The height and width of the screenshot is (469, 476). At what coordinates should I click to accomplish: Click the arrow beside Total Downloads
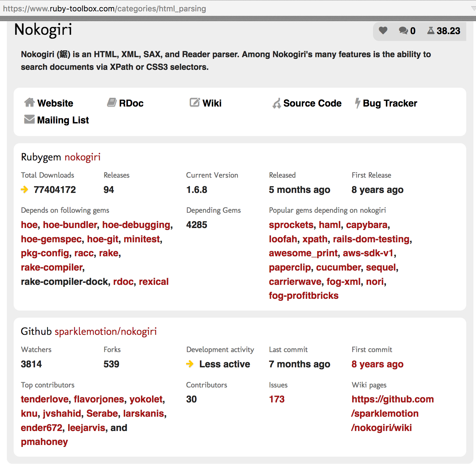tap(24, 189)
